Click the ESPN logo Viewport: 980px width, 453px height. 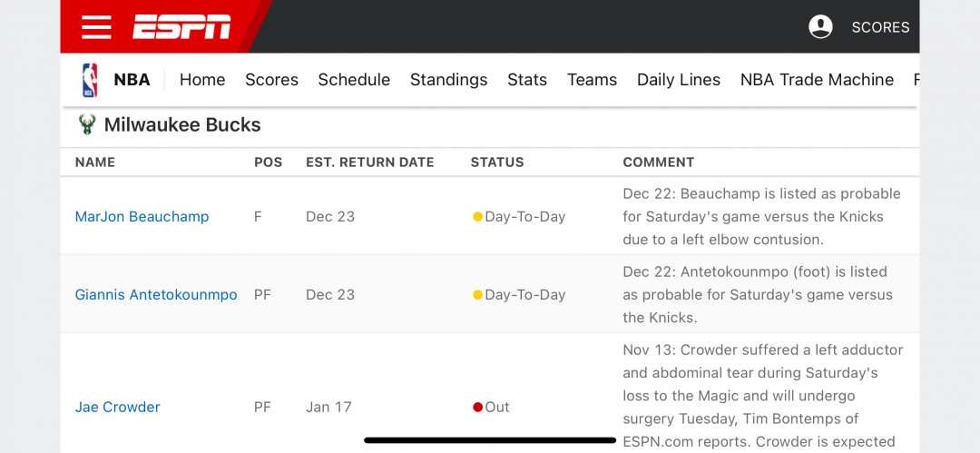[x=181, y=27]
